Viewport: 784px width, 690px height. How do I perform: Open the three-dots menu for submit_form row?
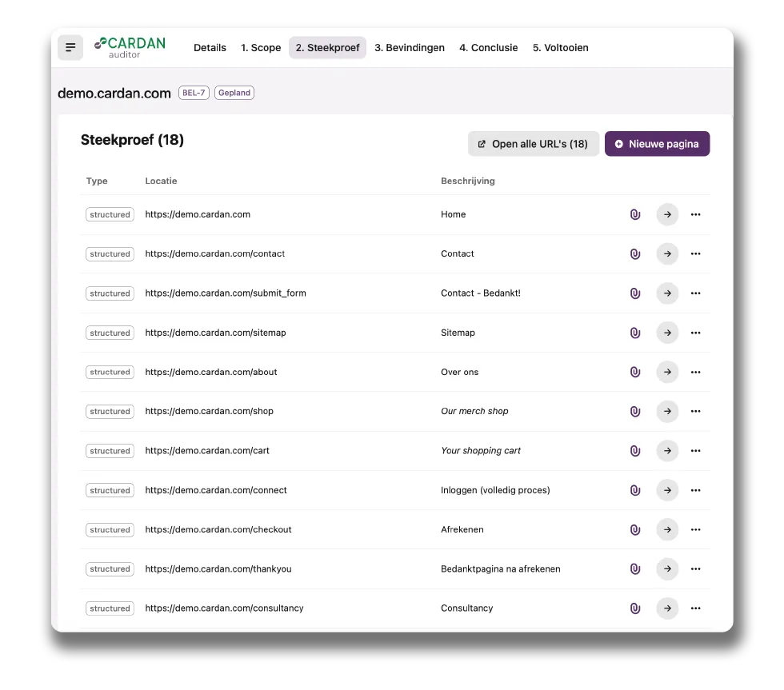coord(695,293)
